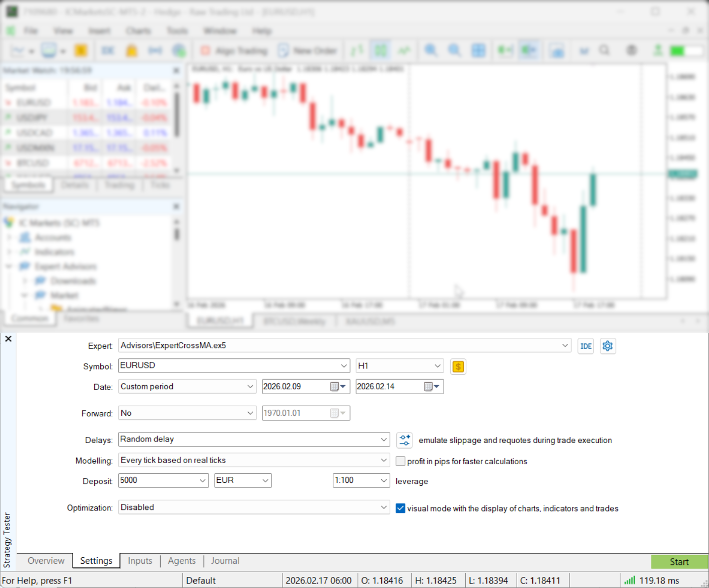Screen dimensions: 709x588
Task: Open calendar picker for end date 2026.02.14
Action: click(431, 387)
